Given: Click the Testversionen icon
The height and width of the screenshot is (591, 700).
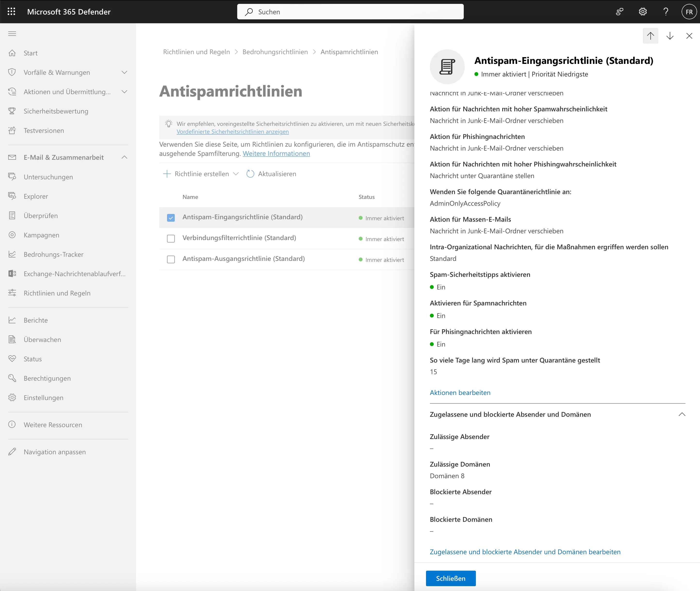Looking at the screenshot, I should (x=12, y=130).
